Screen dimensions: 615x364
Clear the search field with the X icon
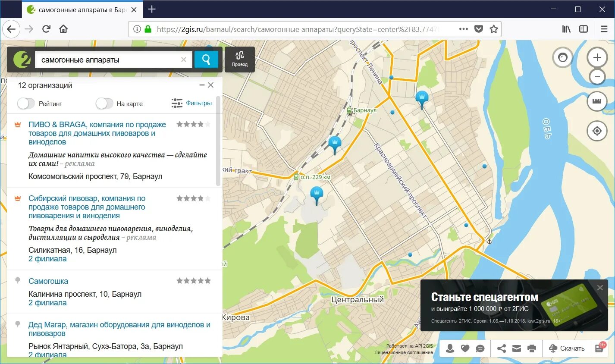coord(184,60)
